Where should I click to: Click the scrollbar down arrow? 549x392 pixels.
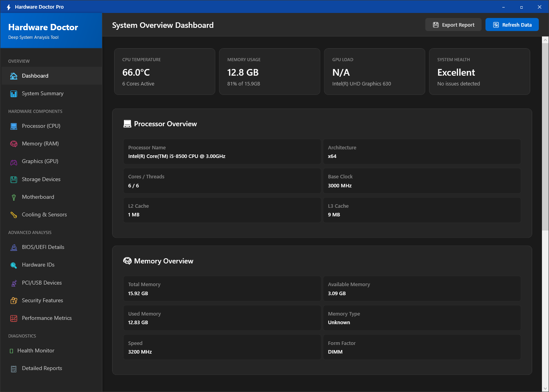pyautogui.click(x=545, y=388)
